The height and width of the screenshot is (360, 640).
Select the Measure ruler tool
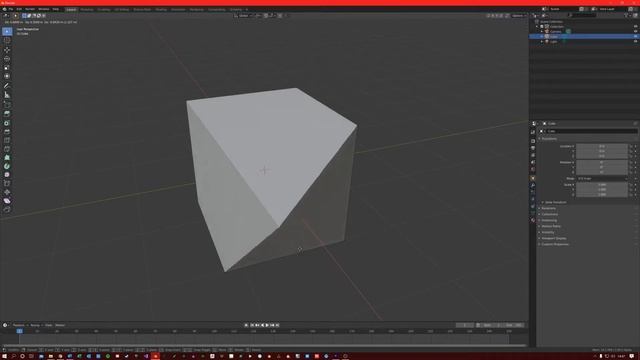pyautogui.click(x=7, y=95)
